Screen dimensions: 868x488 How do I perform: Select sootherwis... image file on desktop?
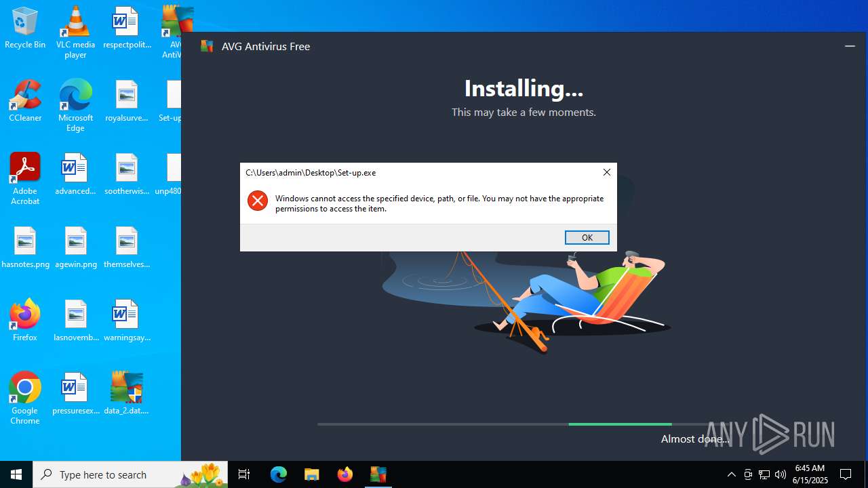tap(127, 175)
